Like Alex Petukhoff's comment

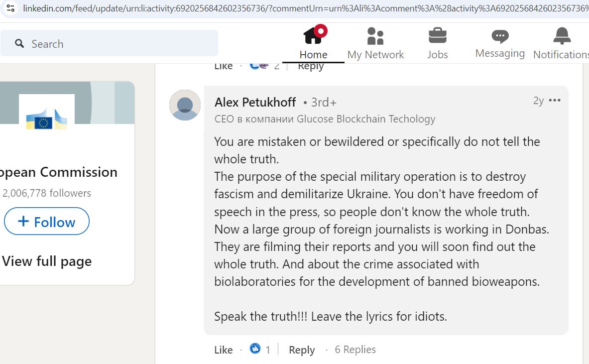point(224,350)
